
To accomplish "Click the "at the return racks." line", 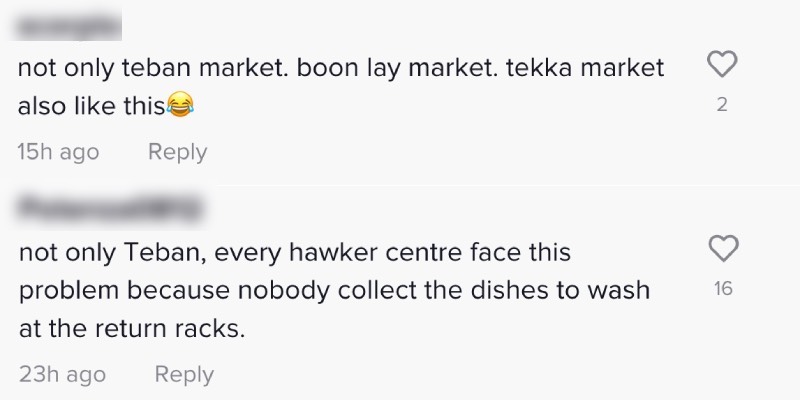I will tap(132, 328).
